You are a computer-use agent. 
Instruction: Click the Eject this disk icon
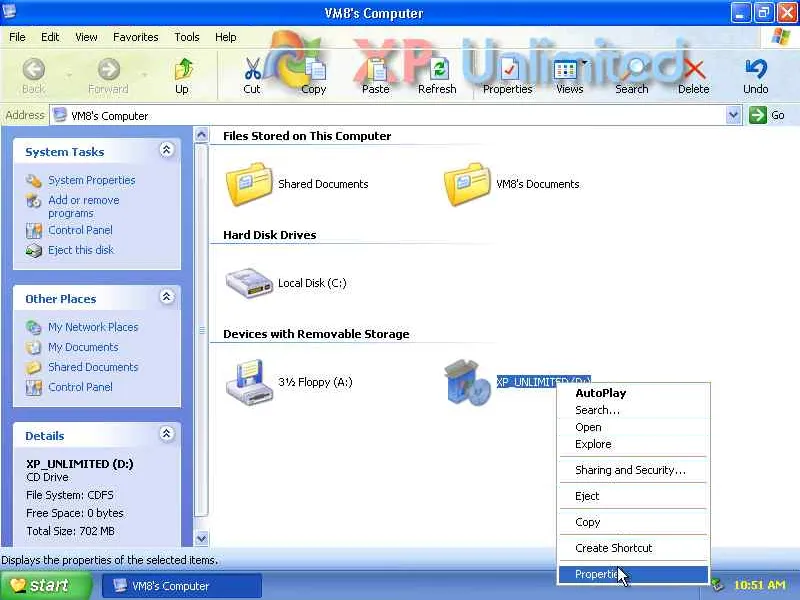(34, 251)
